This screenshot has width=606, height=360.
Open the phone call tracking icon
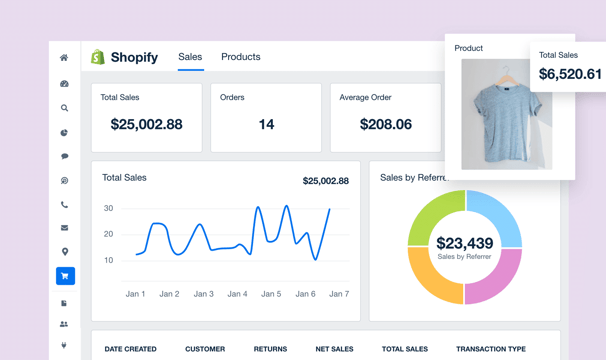[x=65, y=205]
